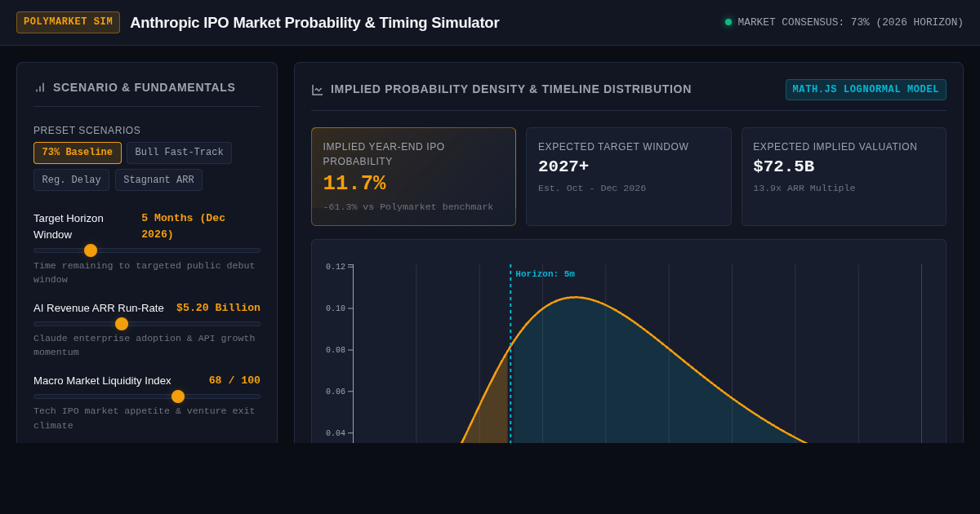Click the '5 Months (Dec 2026)' horizon value
Viewport: 980px width, 514px height.
point(184,226)
